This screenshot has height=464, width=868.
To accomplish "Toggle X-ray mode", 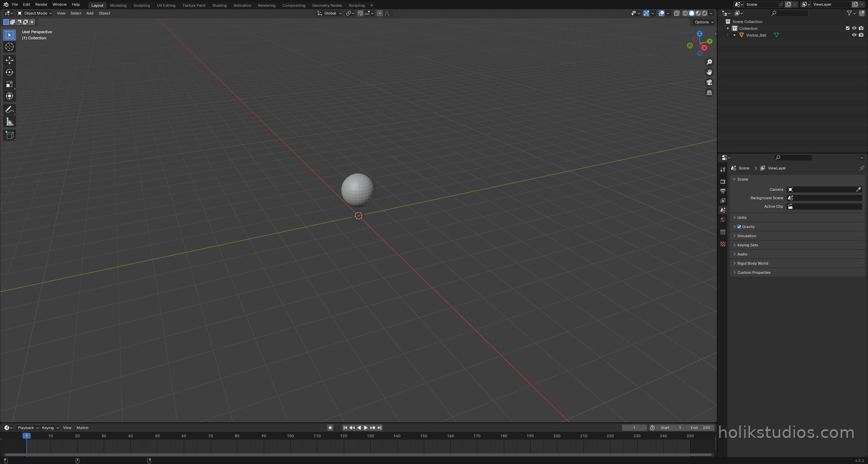I will coord(676,13).
